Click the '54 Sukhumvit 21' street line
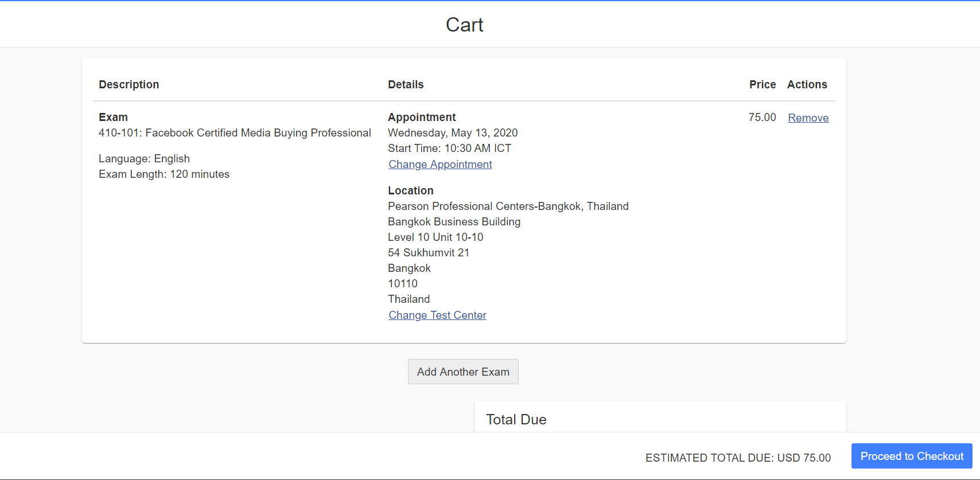This screenshot has height=480, width=980. coord(429,253)
